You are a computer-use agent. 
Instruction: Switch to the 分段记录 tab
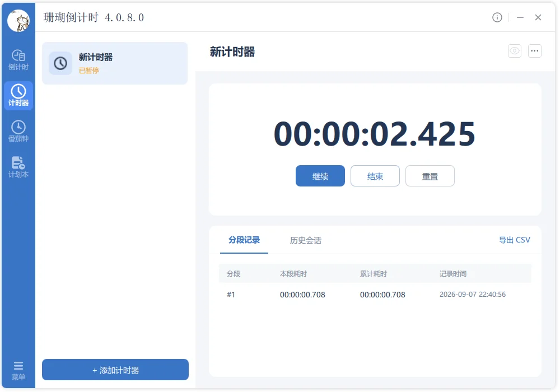tap(244, 240)
